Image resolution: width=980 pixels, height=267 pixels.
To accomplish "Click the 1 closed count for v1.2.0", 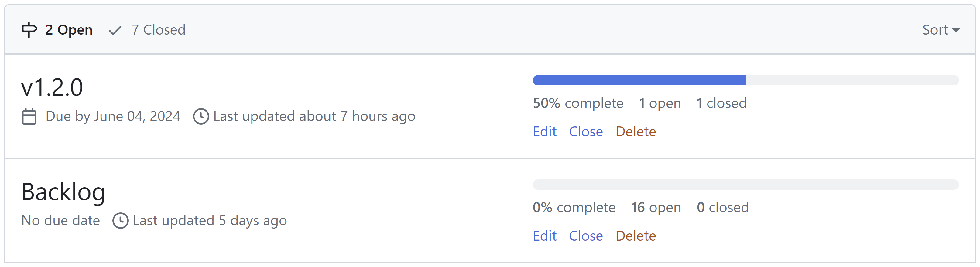I will pyautogui.click(x=721, y=103).
